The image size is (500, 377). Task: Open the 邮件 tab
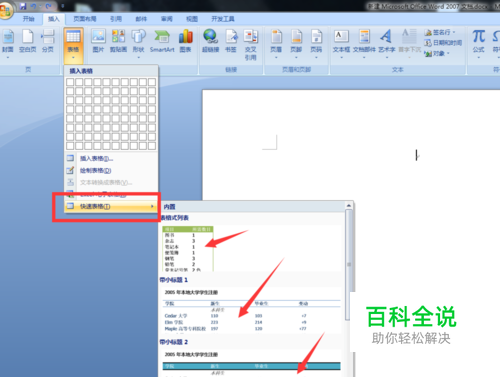(x=141, y=19)
